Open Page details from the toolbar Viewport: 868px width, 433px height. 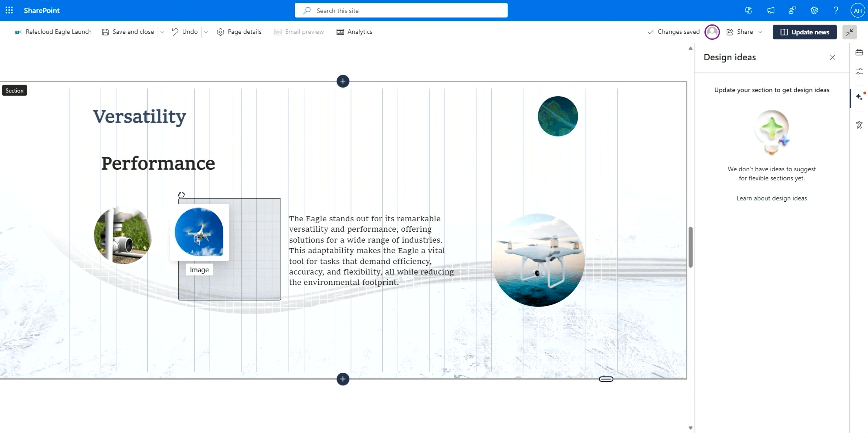239,32
